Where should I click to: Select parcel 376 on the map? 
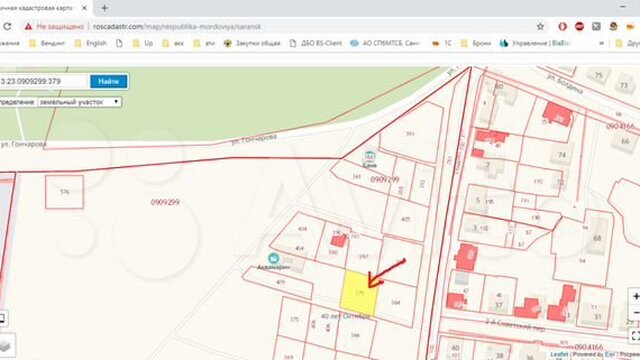[x=64, y=192]
